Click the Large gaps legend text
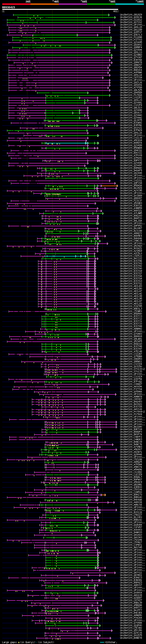This screenshot has width=146, height=644. [28, 642]
